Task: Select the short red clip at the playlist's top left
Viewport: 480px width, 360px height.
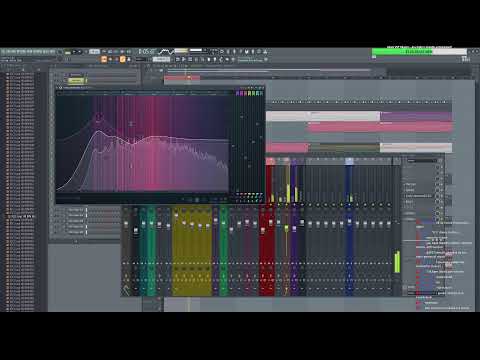Action: pos(182,78)
